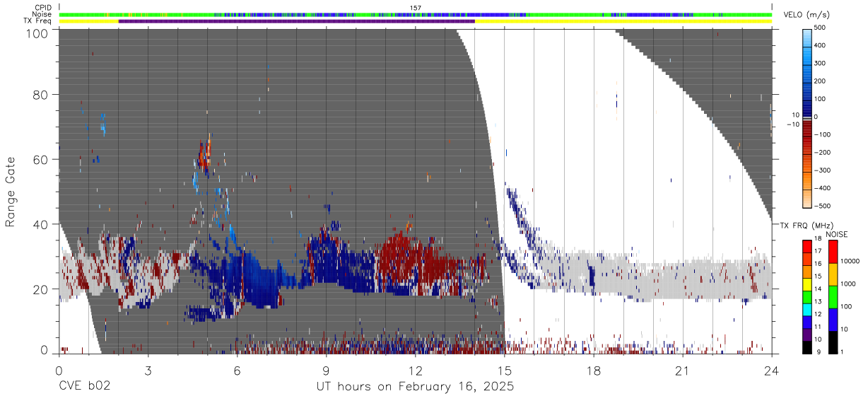Click the orange-red echo cluster near range gate 60
The width and height of the screenshot is (868, 401).
coord(205,157)
